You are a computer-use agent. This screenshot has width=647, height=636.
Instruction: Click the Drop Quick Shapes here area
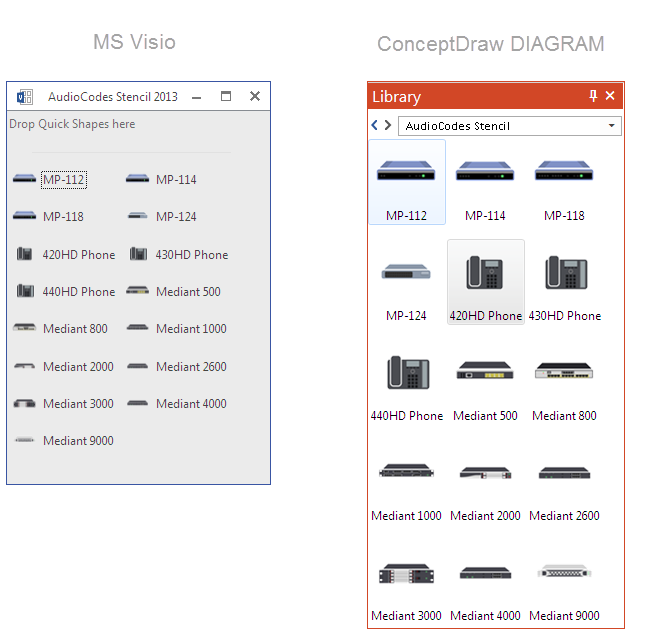[72, 124]
